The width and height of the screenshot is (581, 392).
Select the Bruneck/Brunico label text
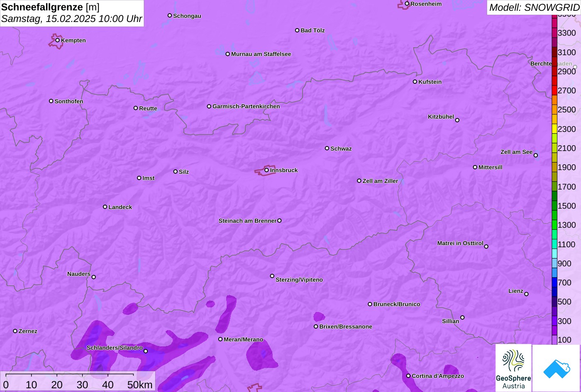[397, 304]
